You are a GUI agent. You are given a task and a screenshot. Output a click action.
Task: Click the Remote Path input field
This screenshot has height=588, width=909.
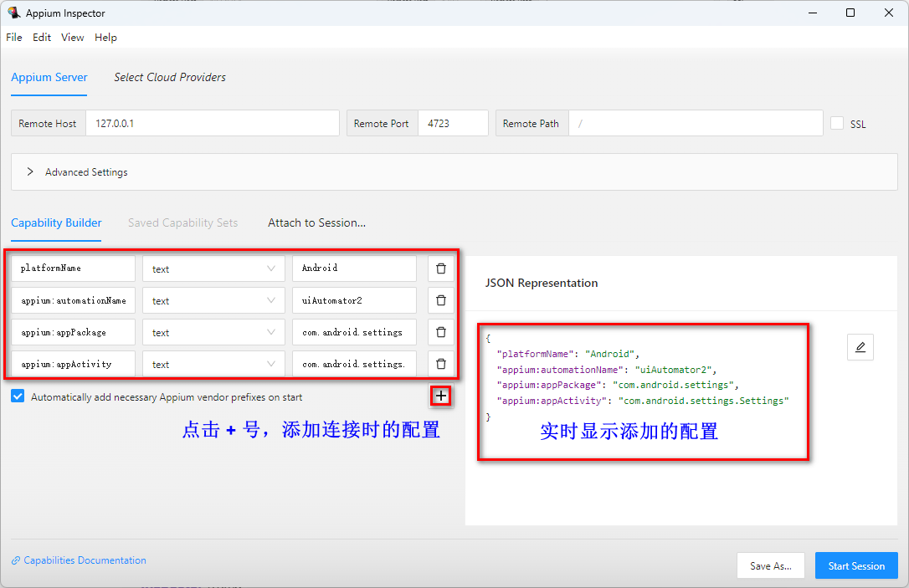tap(696, 124)
